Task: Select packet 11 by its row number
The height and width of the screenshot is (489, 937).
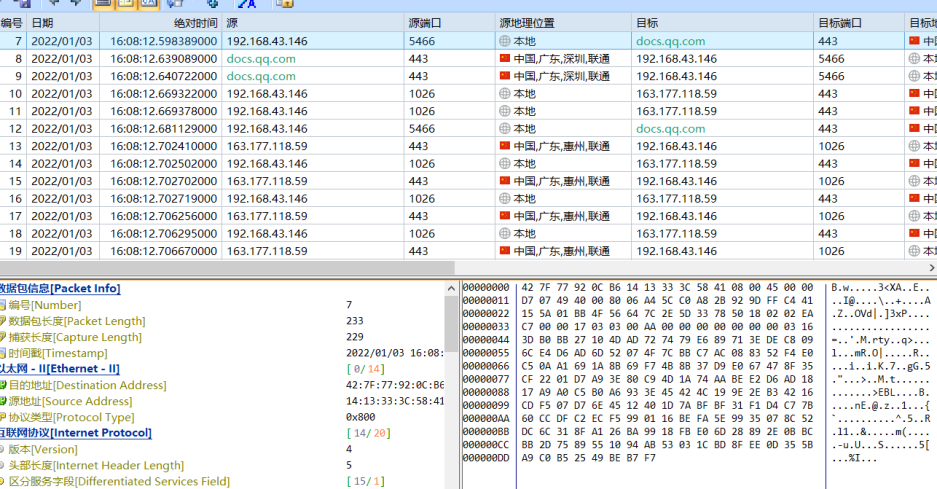Action: click(15, 111)
